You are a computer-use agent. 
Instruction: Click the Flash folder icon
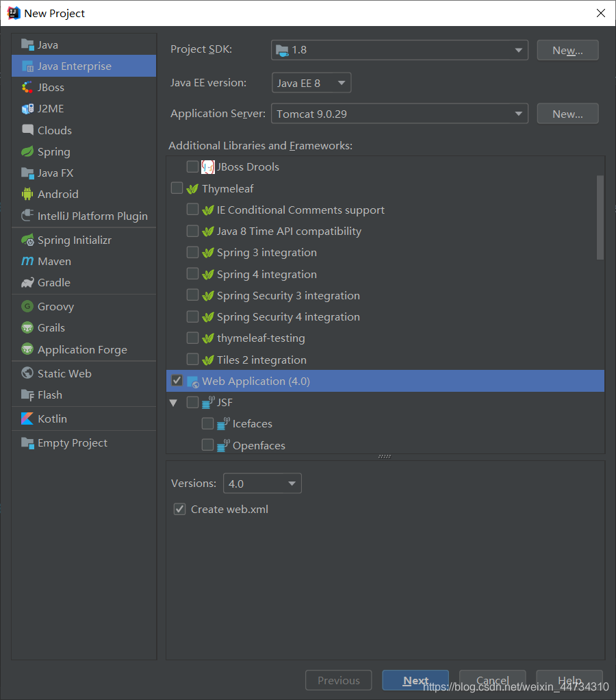point(27,395)
